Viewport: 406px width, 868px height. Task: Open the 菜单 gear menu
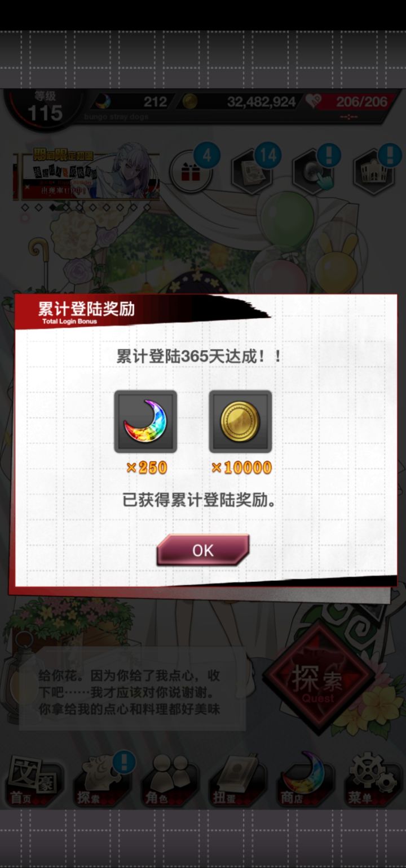(372, 781)
